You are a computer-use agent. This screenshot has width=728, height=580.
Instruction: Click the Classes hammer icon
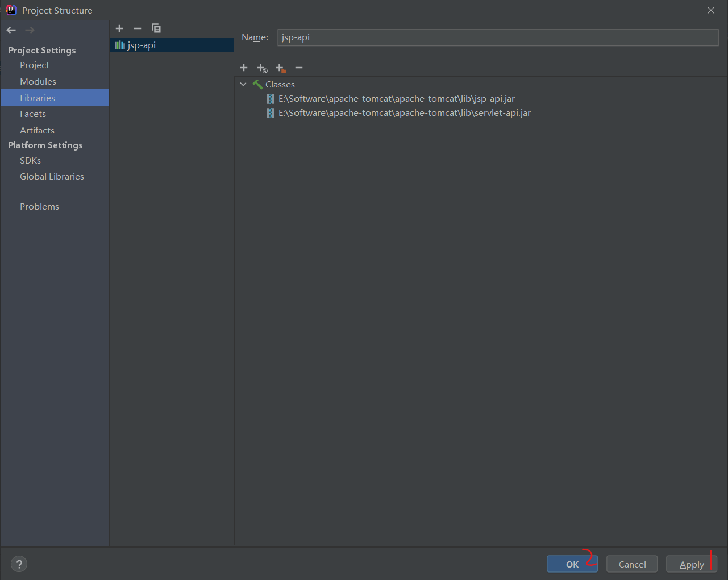[257, 84]
